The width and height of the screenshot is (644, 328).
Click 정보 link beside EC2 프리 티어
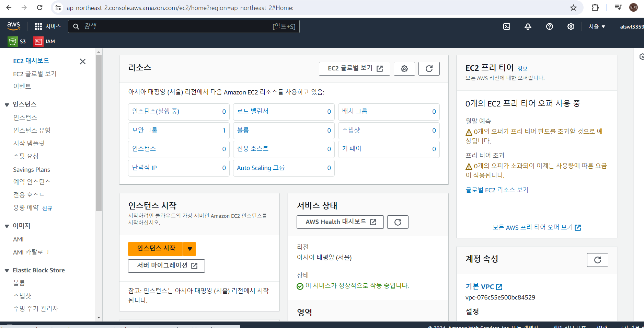522,69
